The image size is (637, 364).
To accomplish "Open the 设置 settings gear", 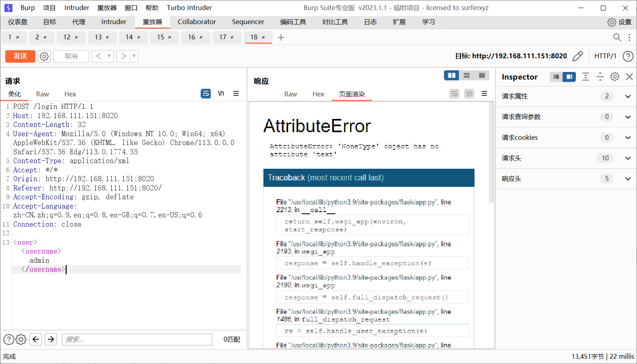I will coord(619,22).
